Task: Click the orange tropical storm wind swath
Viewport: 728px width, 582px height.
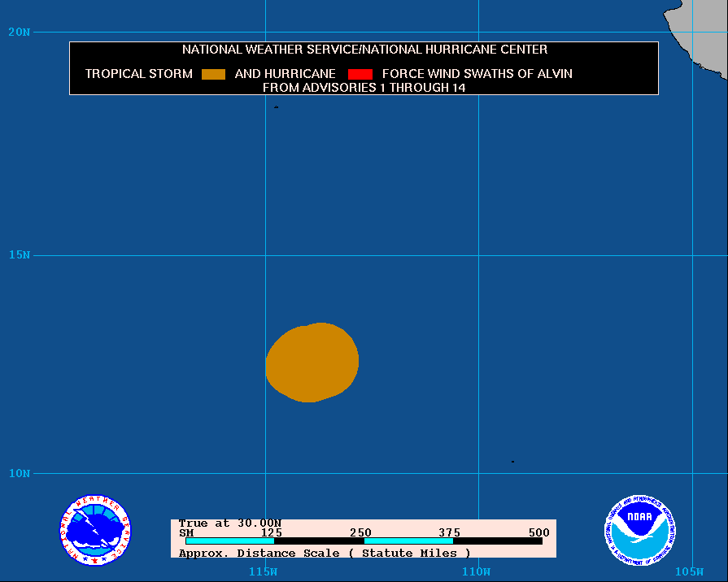Action: pos(312,362)
